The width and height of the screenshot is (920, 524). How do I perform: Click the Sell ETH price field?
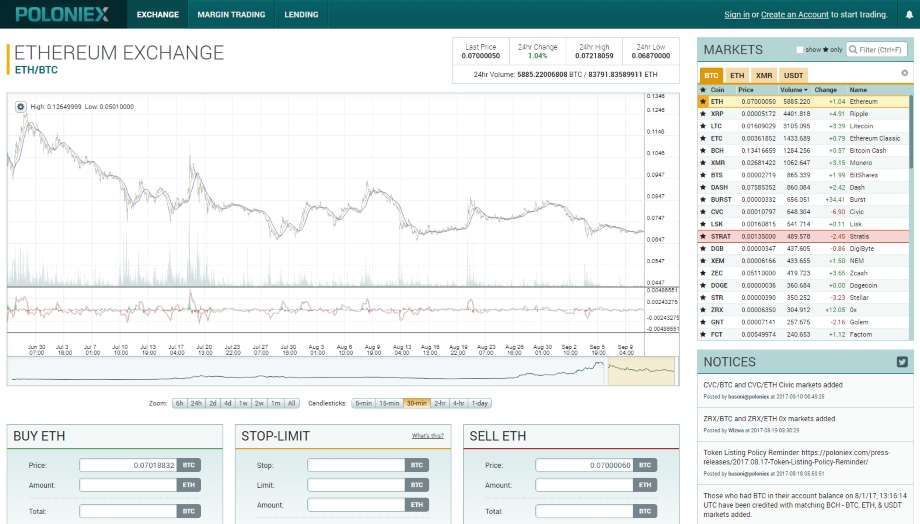(584, 465)
